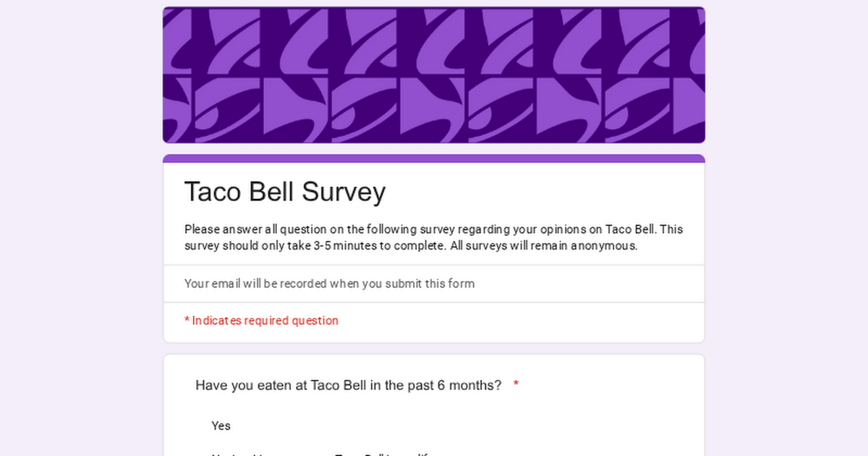Image resolution: width=868 pixels, height=456 pixels.
Task: Click the "Taco Bell Survey" form title
Action: tap(284, 192)
